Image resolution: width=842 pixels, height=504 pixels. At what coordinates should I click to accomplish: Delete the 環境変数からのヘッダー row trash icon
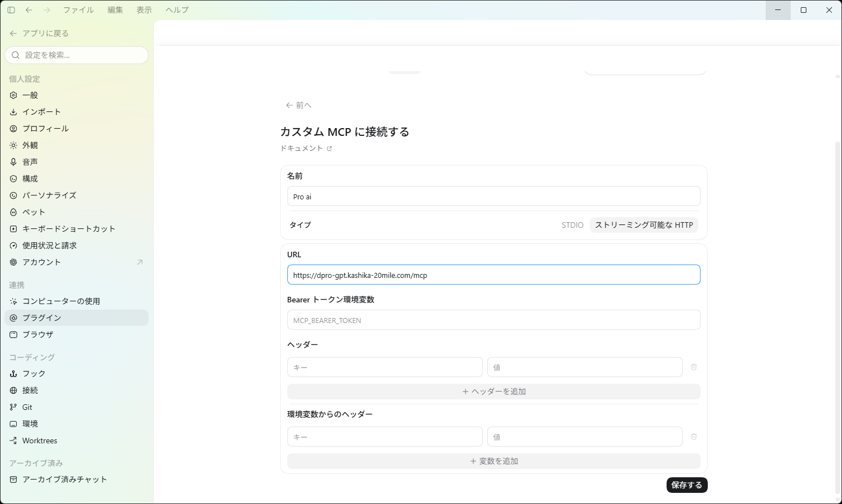click(x=694, y=437)
